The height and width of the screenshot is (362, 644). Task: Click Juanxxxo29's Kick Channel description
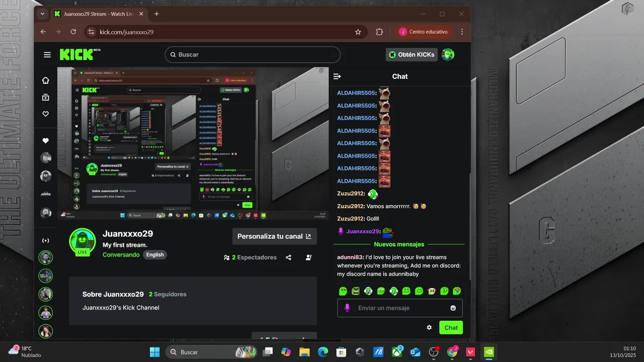121,307
